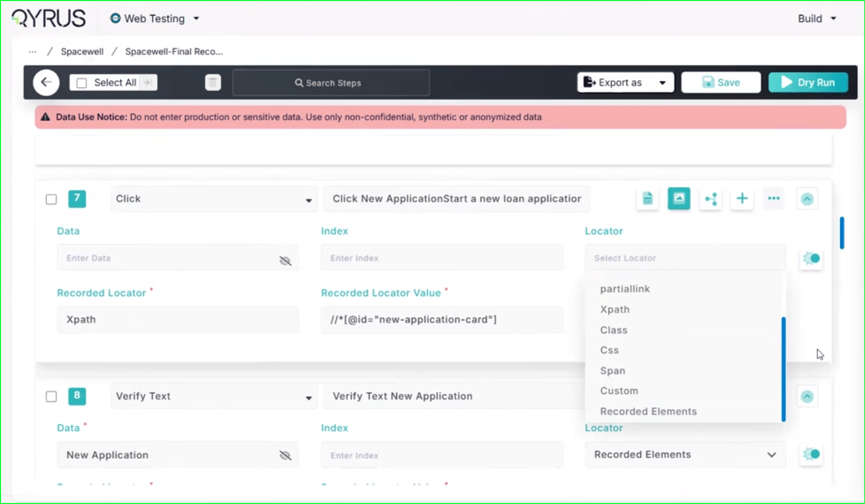Toggle data visibility eye in step 7

pos(285,261)
